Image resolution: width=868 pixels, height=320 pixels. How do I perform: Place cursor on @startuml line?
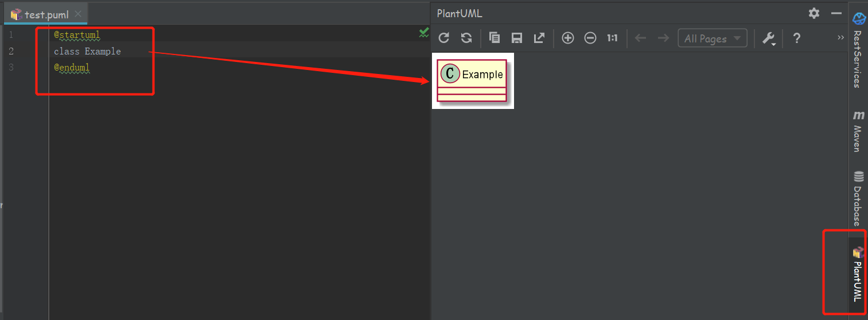click(x=77, y=35)
